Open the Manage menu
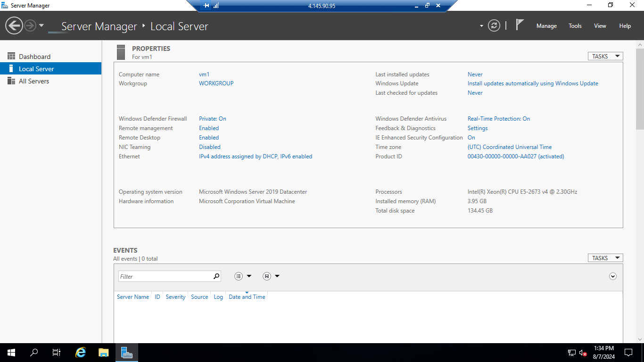 pyautogui.click(x=546, y=26)
